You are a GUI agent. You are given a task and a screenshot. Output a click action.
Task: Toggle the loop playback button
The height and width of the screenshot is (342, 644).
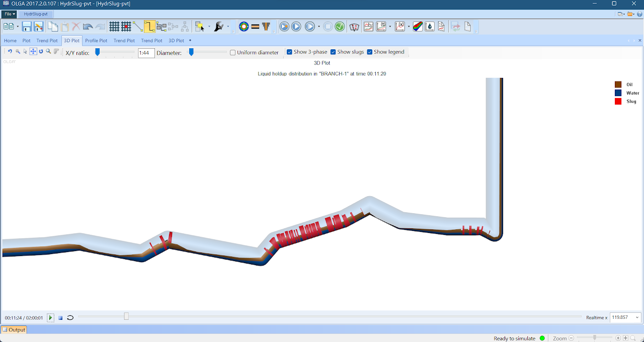(70, 317)
